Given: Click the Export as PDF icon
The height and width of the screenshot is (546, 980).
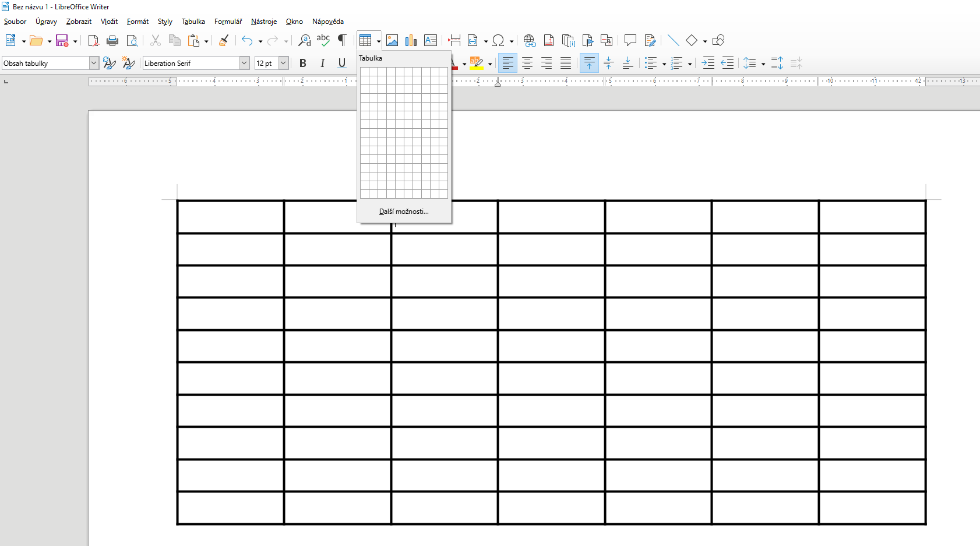Looking at the screenshot, I should coord(93,41).
